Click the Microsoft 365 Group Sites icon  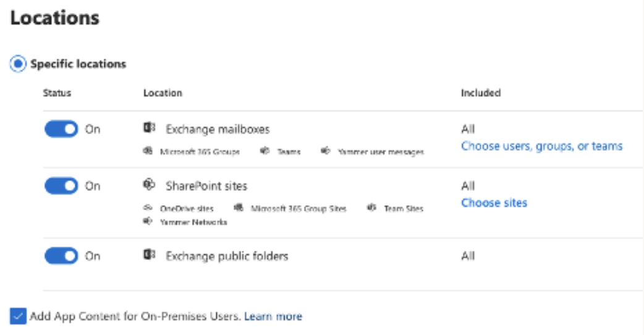239,208
